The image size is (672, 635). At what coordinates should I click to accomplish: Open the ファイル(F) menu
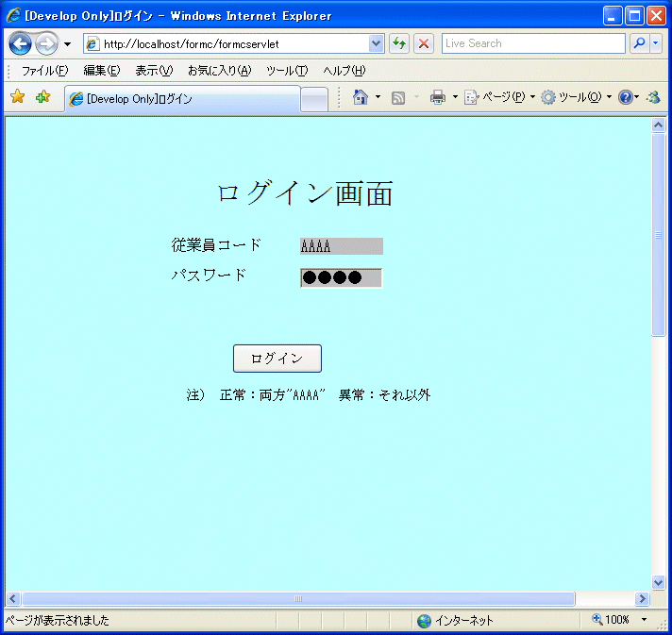click(44, 71)
